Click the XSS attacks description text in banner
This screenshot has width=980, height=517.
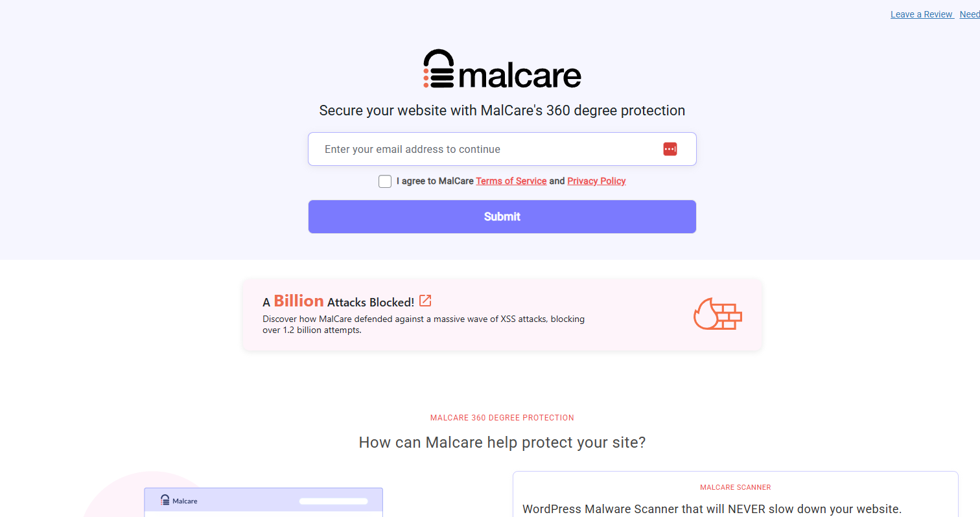click(424, 325)
